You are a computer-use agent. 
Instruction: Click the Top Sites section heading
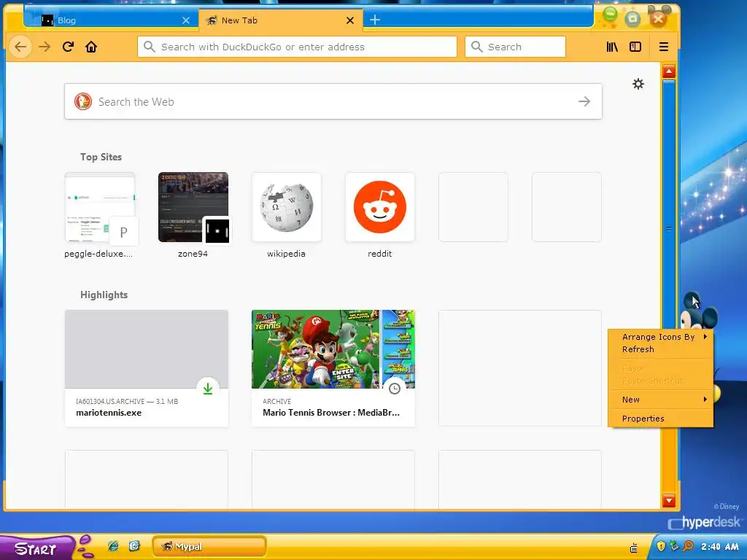pos(101,157)
